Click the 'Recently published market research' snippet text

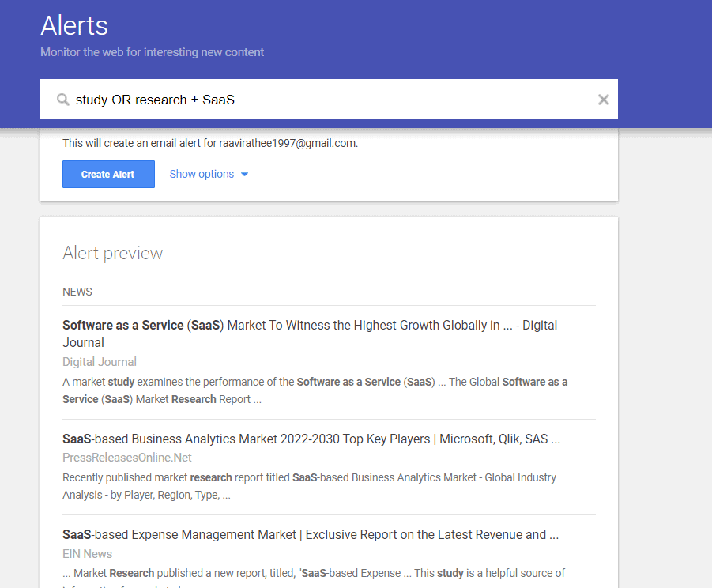[x=309, y=486]
